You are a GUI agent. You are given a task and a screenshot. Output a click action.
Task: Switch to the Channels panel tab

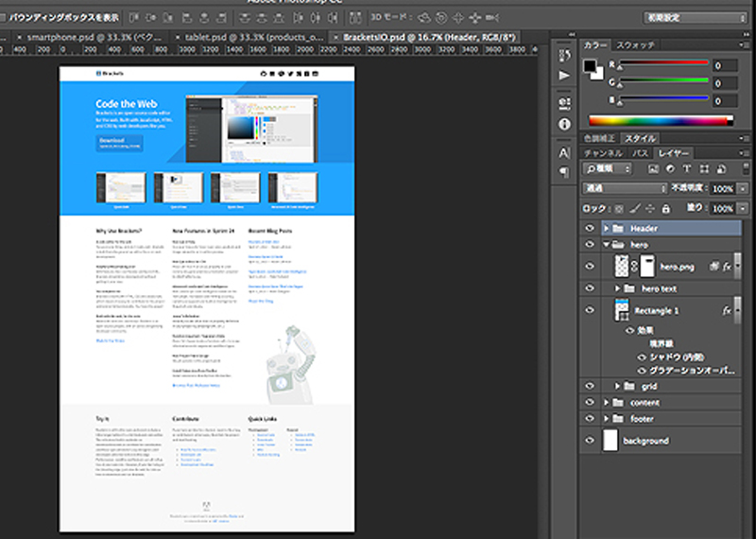coord(604,153)
